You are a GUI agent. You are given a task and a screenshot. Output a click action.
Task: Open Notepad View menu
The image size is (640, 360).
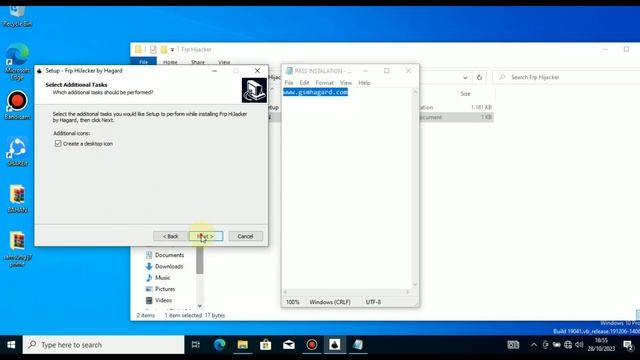click(x=346, y=83)
